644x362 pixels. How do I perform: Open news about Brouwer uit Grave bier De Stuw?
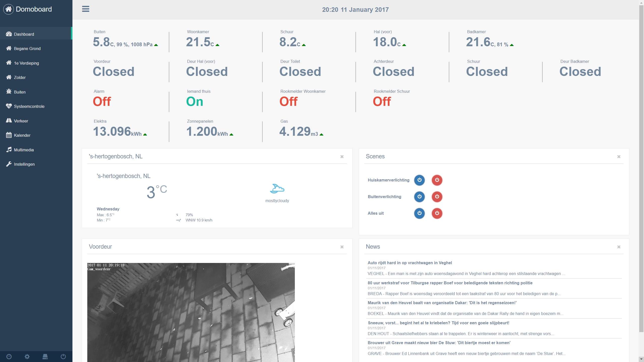tap(439, 343)
